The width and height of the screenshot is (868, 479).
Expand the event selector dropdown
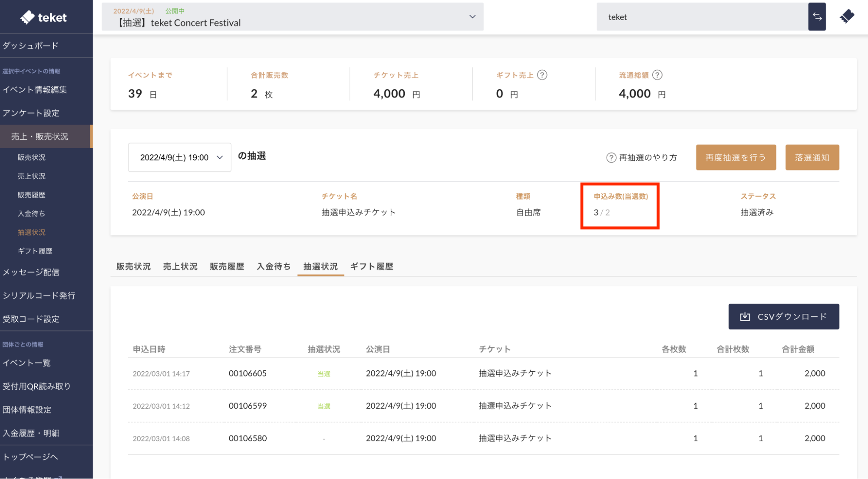[x=472, y=17]
